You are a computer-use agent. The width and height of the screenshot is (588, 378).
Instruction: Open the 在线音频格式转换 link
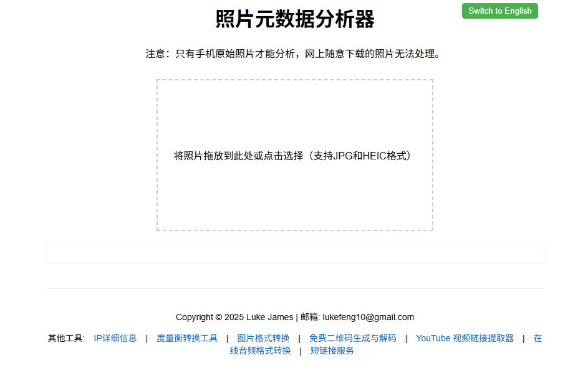pyautogui.click(x=260, y=351)
